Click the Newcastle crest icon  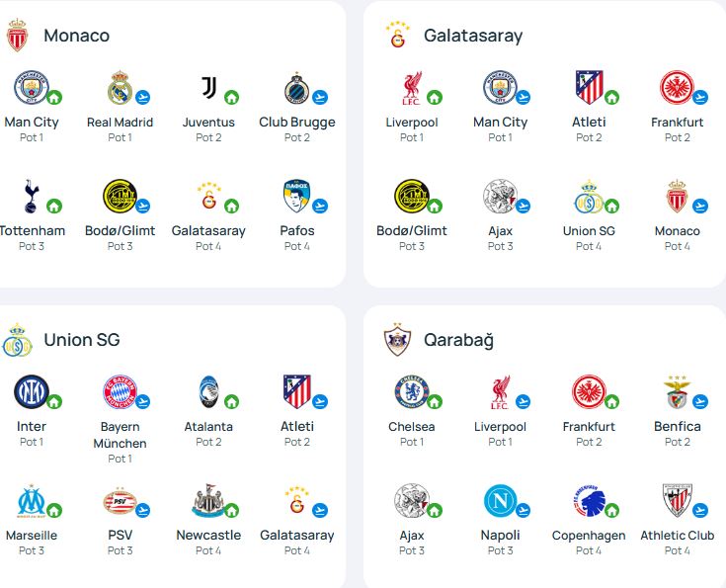pyautogui.click(x=208, y=501)
